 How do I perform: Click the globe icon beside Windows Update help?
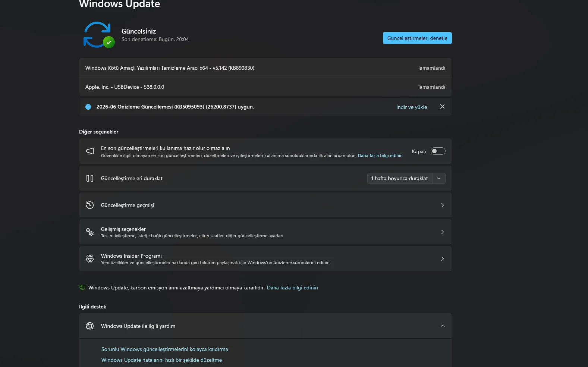90,326
